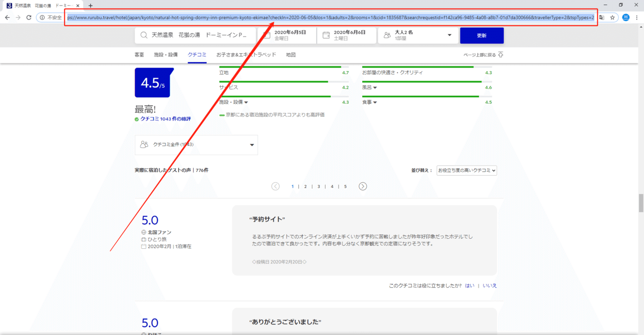This screenshot has width=644, height=335.
Task: Click the address bar URL
Action: pos(330,17)
